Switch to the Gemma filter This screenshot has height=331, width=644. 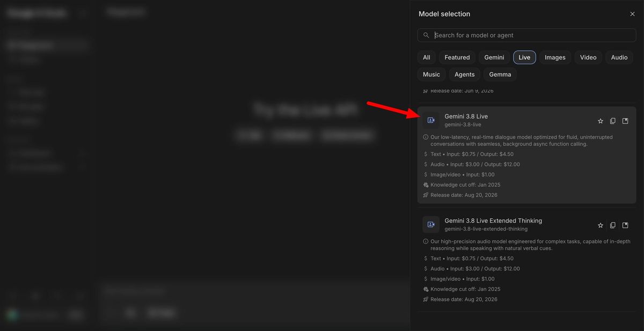[500, 75]
